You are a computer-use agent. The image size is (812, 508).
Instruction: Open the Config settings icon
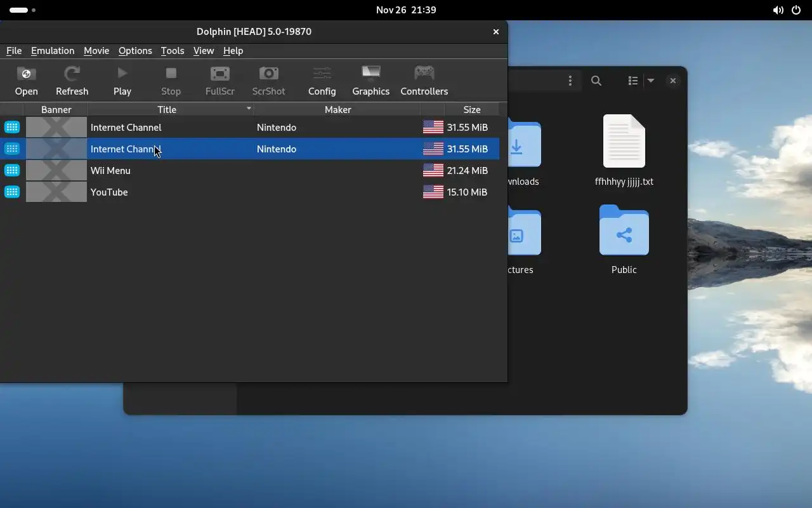click(x=322, y=81)
